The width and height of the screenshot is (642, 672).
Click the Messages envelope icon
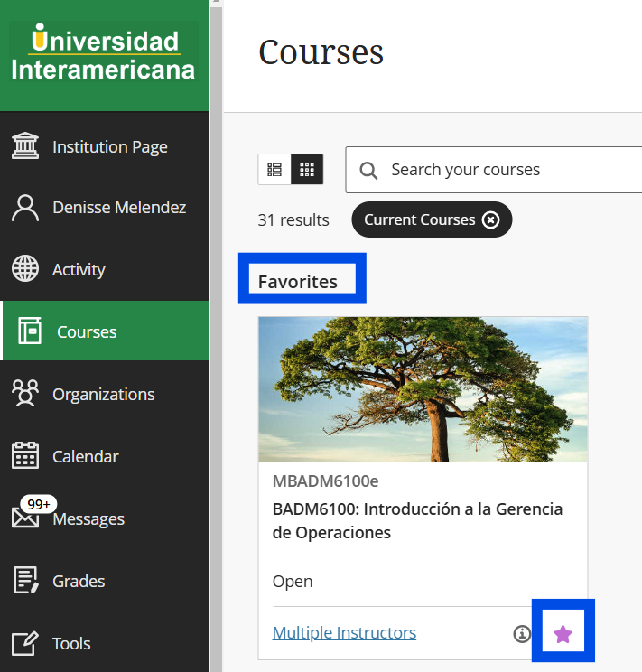25,519
